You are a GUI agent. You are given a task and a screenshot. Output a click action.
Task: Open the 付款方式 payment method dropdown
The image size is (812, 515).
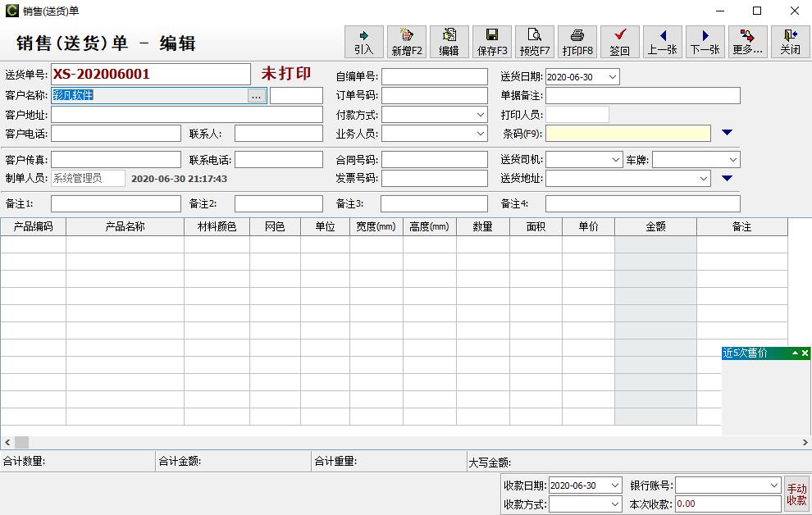pyautogui.click(x=481, y=115)
